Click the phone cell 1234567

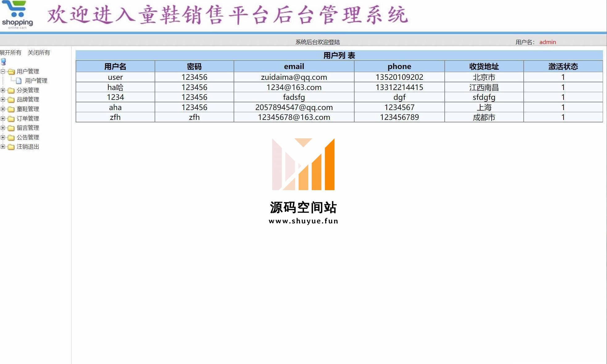(399, 107)
